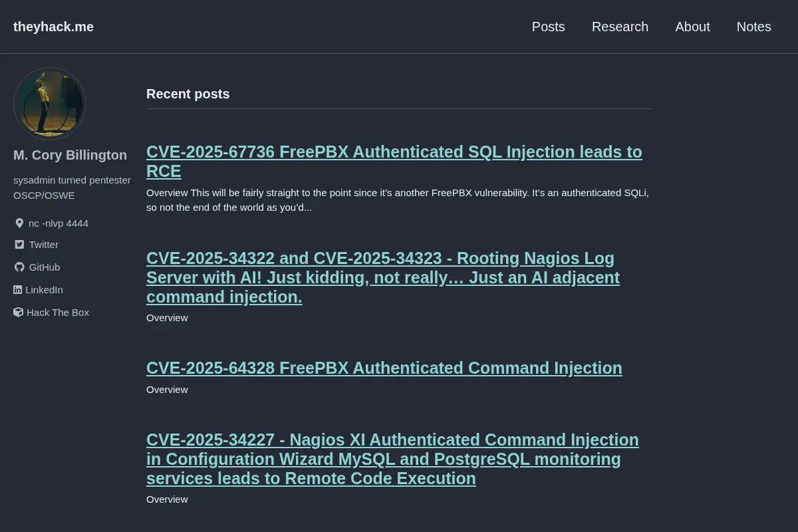Click the location pin icon

19,223
